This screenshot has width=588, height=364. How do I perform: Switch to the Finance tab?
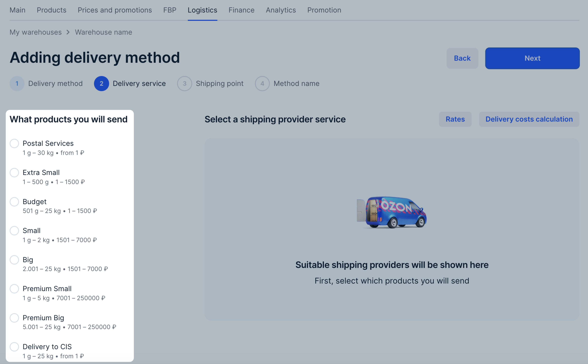[x=241, y=10]
